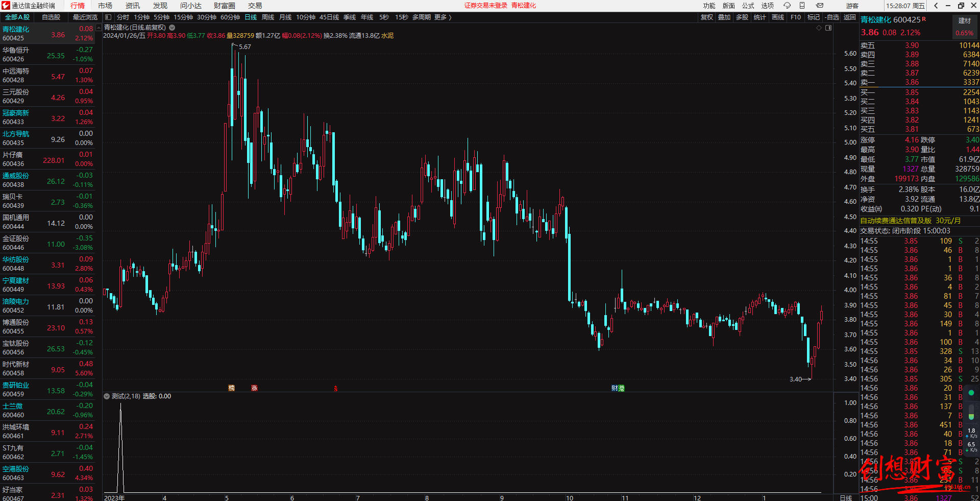Click the red S signal marker on chart
This screenshot has height=501, width=980.
(336, 389)
